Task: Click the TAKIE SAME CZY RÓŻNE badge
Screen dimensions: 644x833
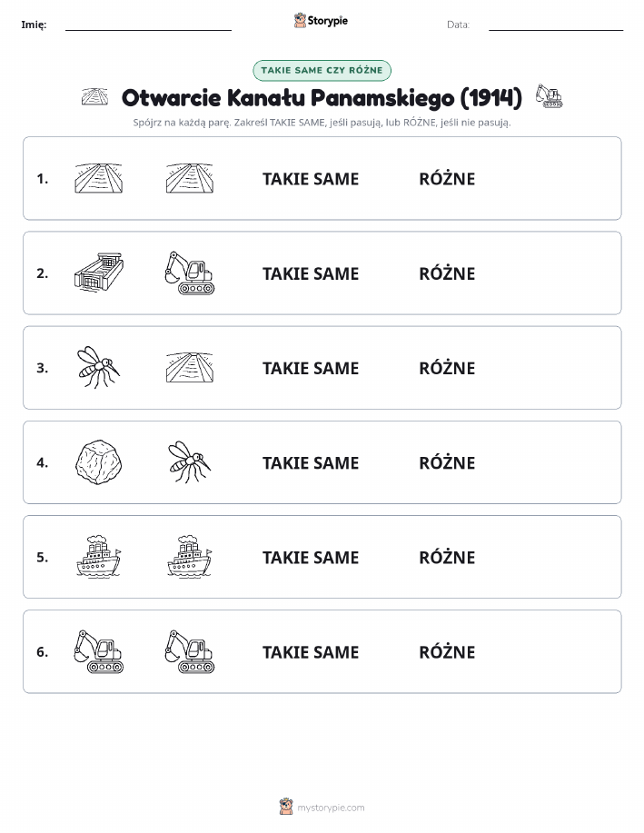Action: pos(322,70)
